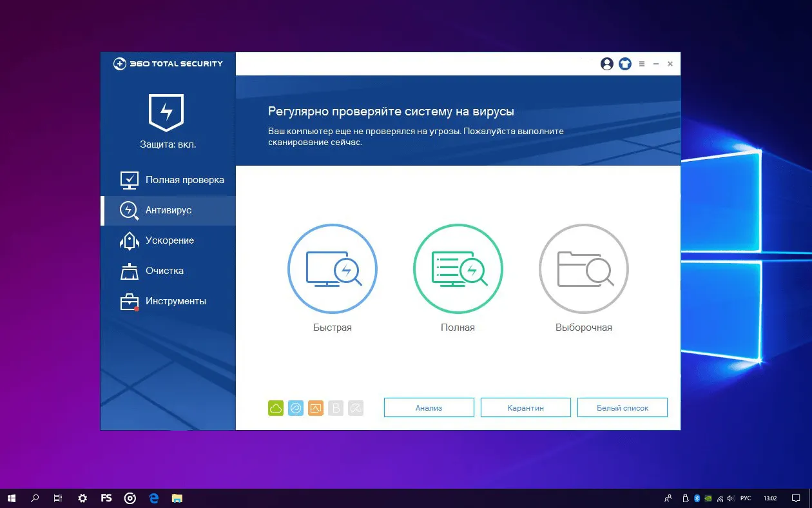Image resolution: width=812 pixels, height=508 pixels.
Task: Click the green cloud engine icon
Action: point(276,407)
